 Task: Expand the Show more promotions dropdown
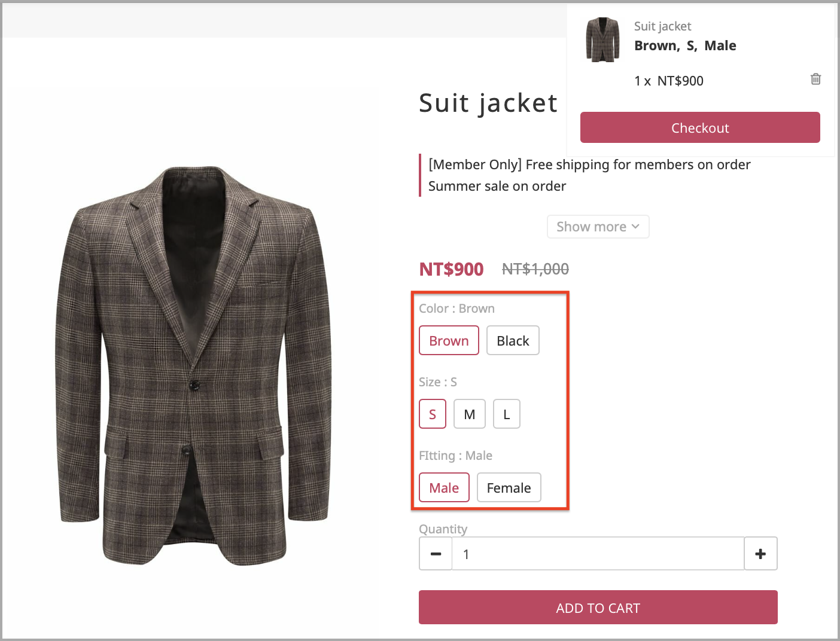(598, 227)
